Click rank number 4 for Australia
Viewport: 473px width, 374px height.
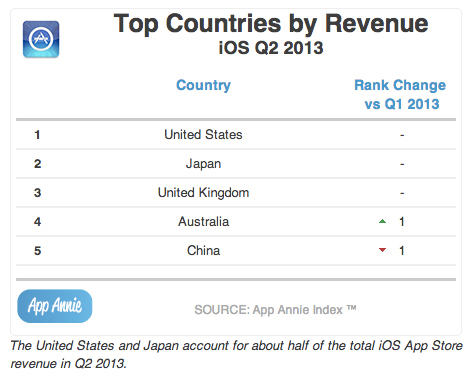37,222
